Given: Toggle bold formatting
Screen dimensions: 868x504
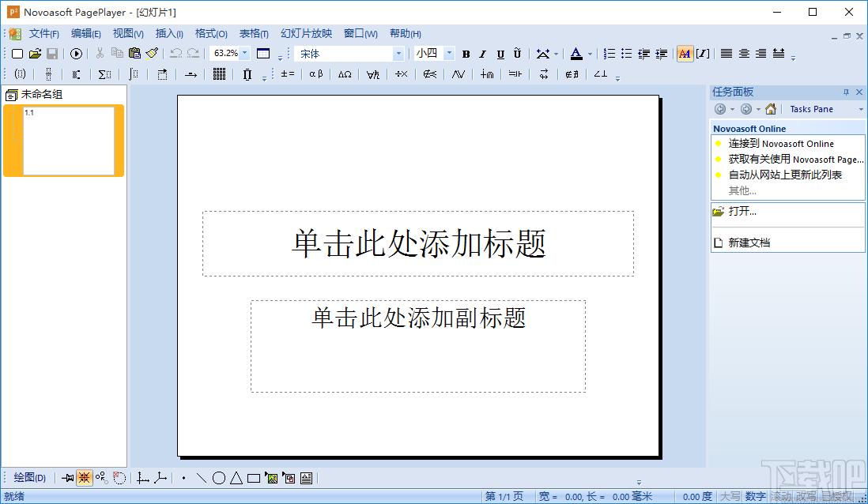Looking at the screenshot, I should tap(466, 54).
